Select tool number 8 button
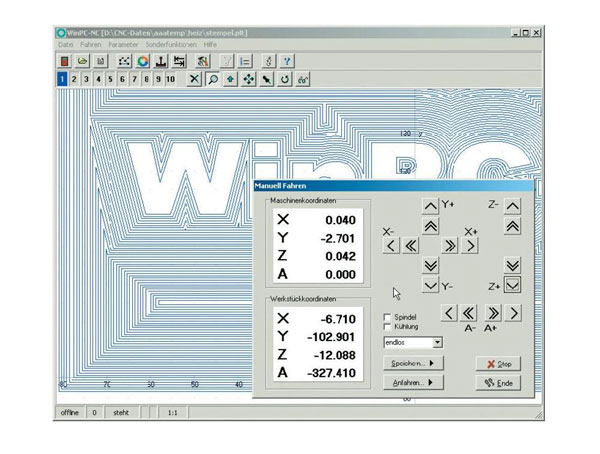Screen dimensions: 600x454 pos(146,79)
